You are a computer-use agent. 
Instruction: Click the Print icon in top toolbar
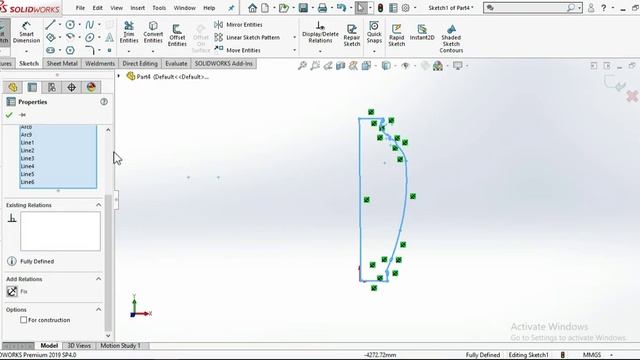pyautogui.click(x=322, y=8)
